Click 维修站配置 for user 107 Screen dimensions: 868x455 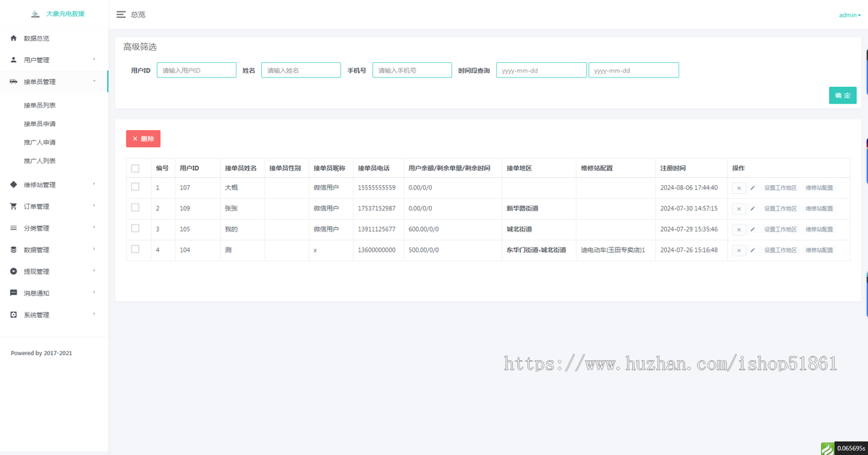pyautogui.click(x=820, y=188)
